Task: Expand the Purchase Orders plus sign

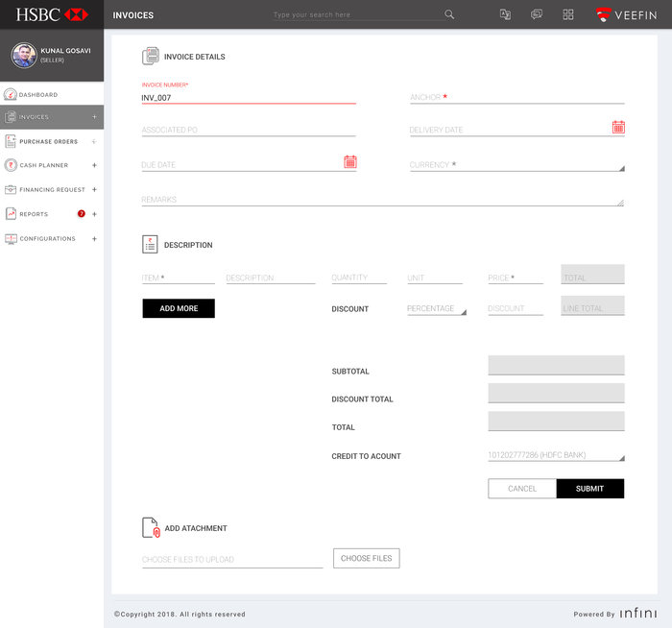Action: pyautogui.click(x=94, y=141)
